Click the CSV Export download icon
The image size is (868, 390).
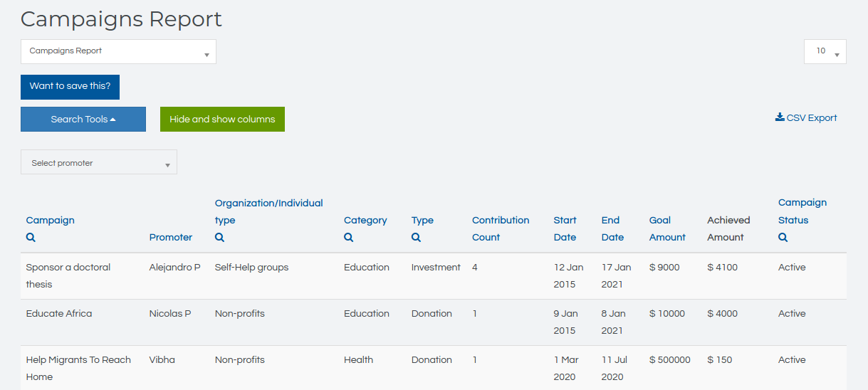[780, 117]
